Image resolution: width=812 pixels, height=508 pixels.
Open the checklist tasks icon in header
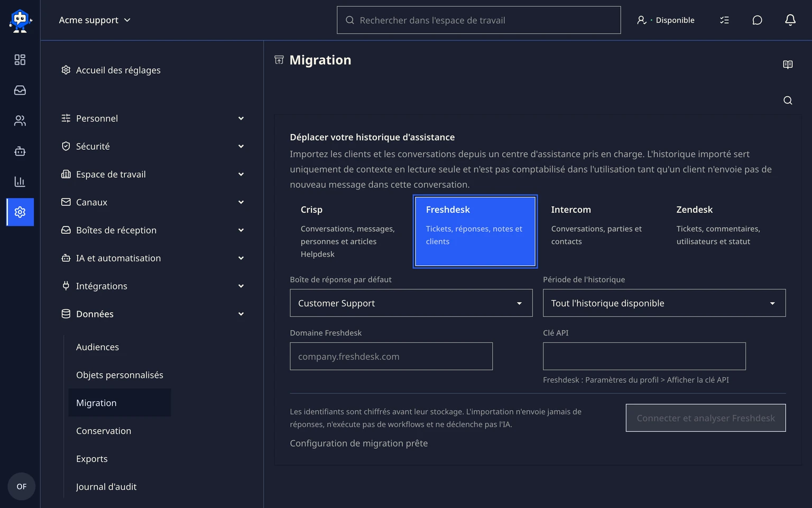tap(724, 20)
